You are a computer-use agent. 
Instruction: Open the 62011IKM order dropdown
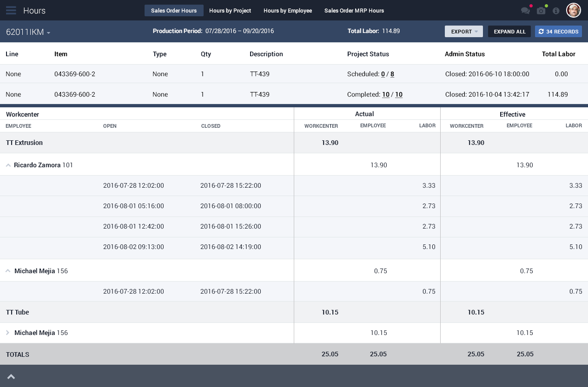pos(28,32)
